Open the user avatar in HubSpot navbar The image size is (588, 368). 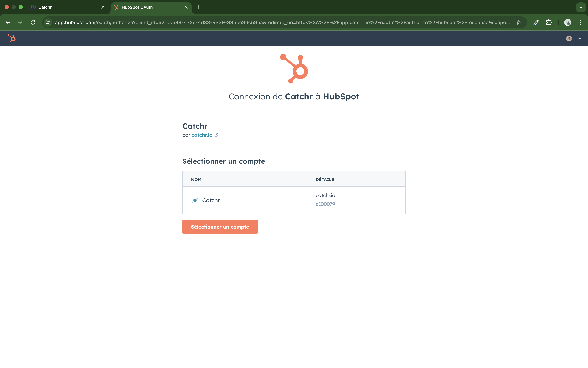pyautogui.click(x=569, y=38)
